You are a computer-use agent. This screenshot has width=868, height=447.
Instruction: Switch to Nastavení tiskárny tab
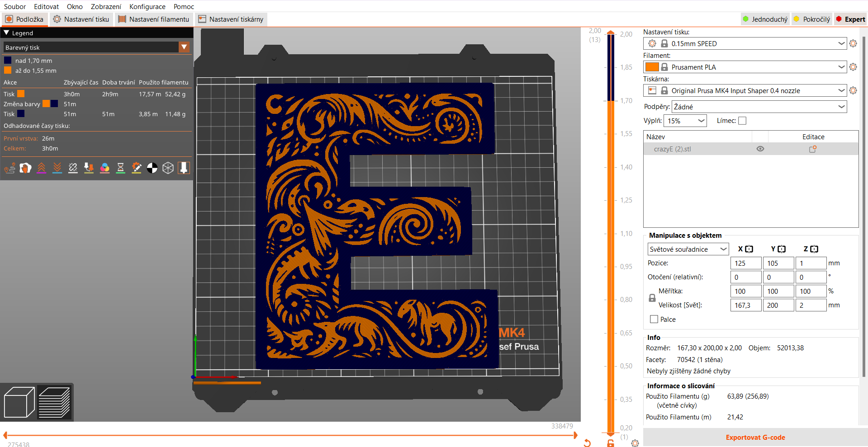point(231,19)
